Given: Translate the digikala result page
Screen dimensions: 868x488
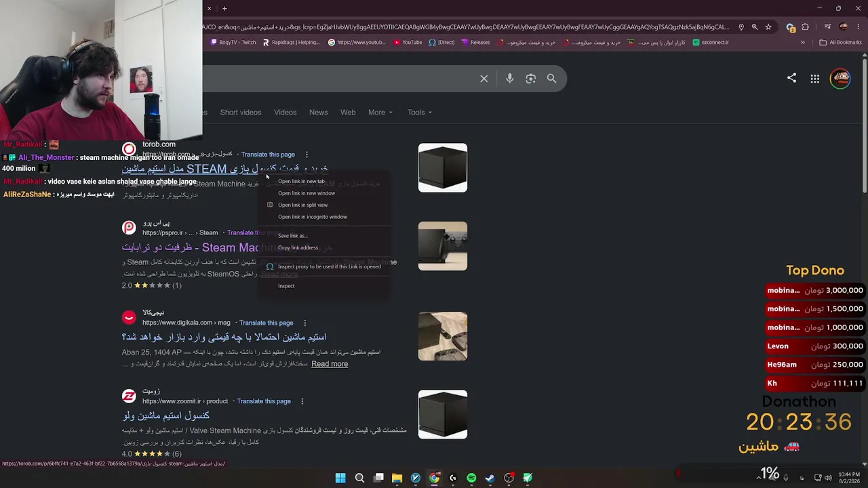Looking at the screenshot, I should coord(267,323).
